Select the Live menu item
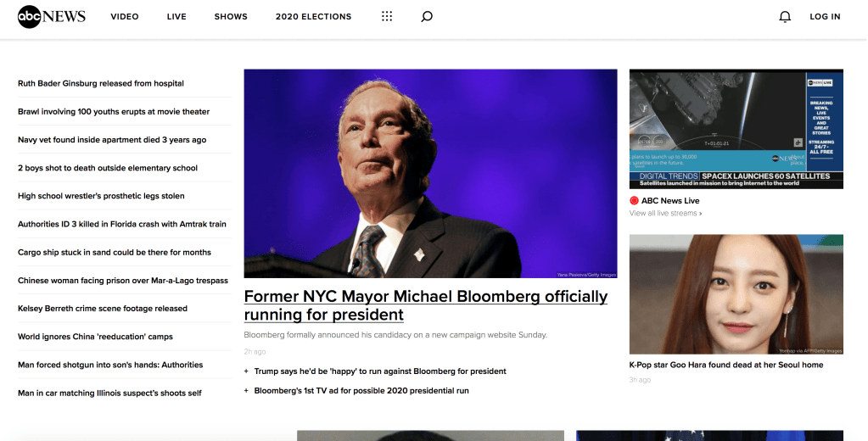The height and width of the screenshot is (441, 868). pos(176,17)
